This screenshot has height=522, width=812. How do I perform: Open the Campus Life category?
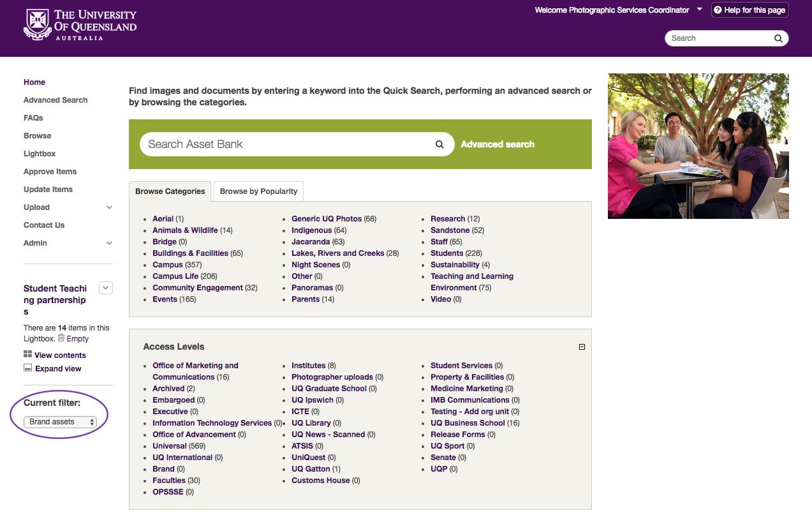tap(175, 276)
